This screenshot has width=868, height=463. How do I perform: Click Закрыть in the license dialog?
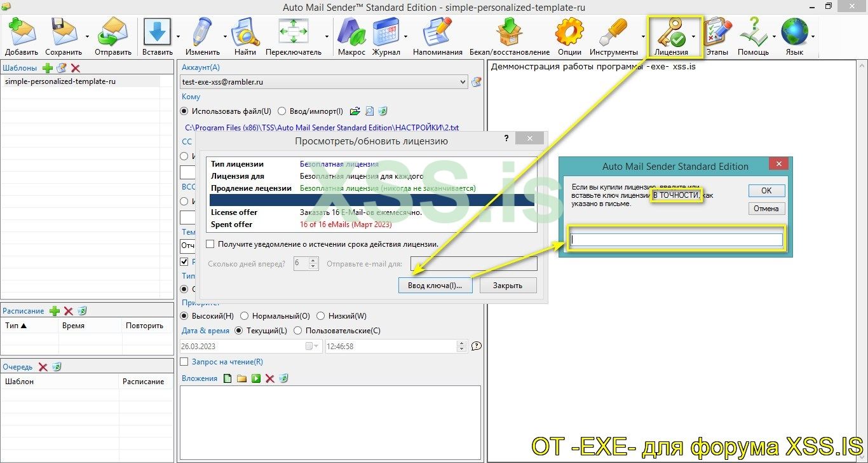(x=508, y=286)
